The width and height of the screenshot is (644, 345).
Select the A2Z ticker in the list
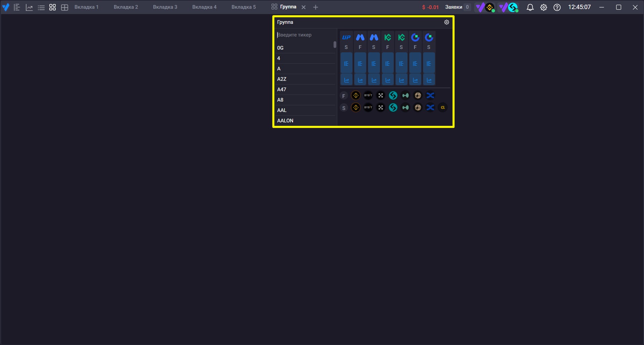pyautogui.click(x=305, y=79)
